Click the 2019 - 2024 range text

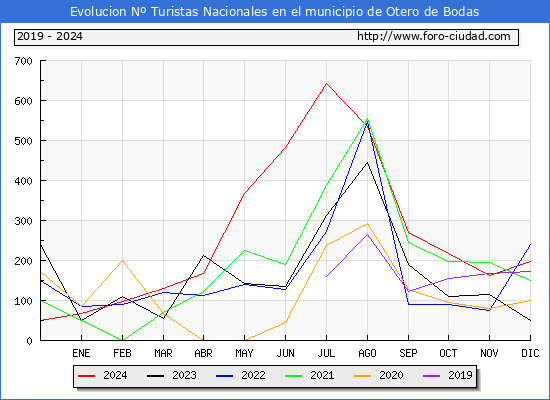point(50,36)
